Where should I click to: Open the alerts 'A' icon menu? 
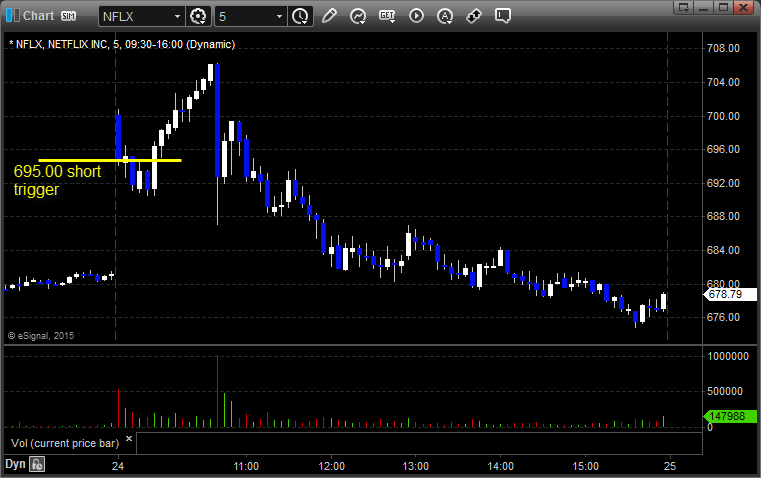pos(446,16)
